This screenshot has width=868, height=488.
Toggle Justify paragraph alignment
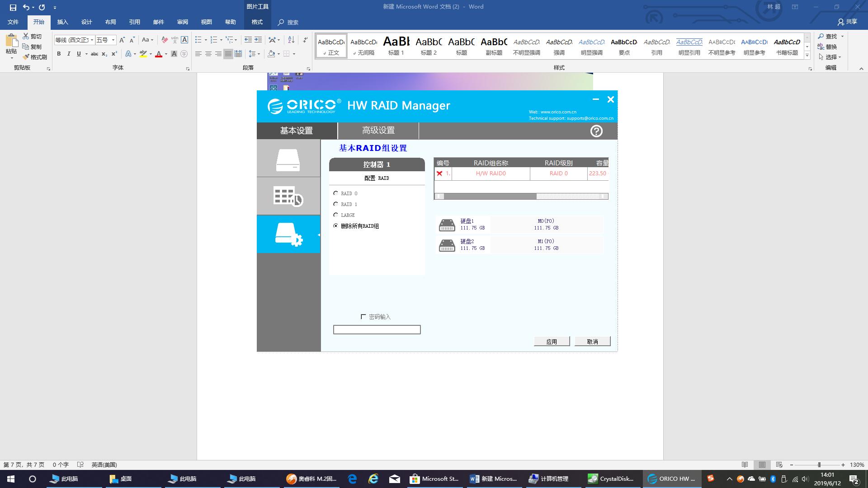228,54
